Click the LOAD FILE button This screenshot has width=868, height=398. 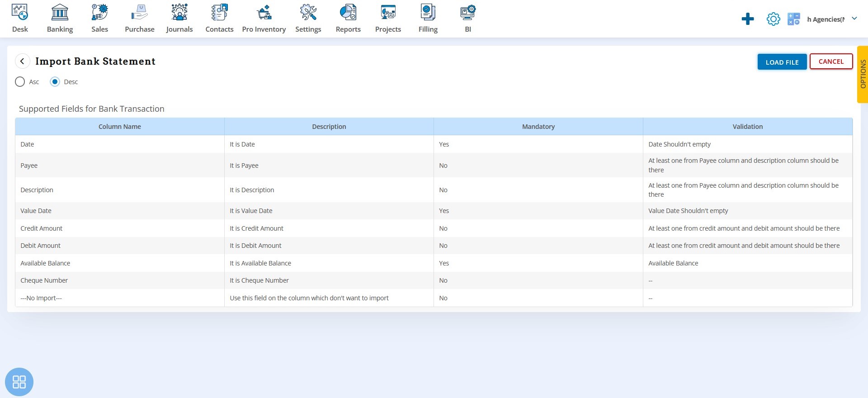click(x=782, y=62)
